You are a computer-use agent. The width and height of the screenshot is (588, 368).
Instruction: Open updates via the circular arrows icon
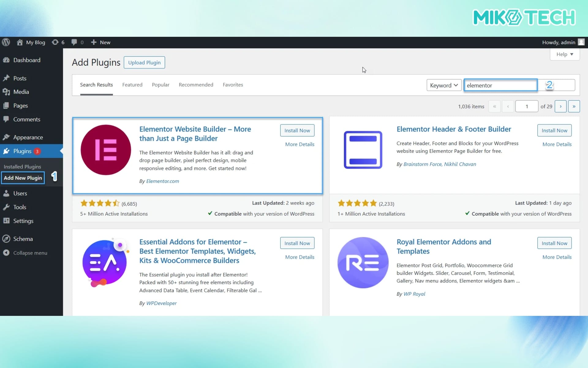[x=56, y=42]
